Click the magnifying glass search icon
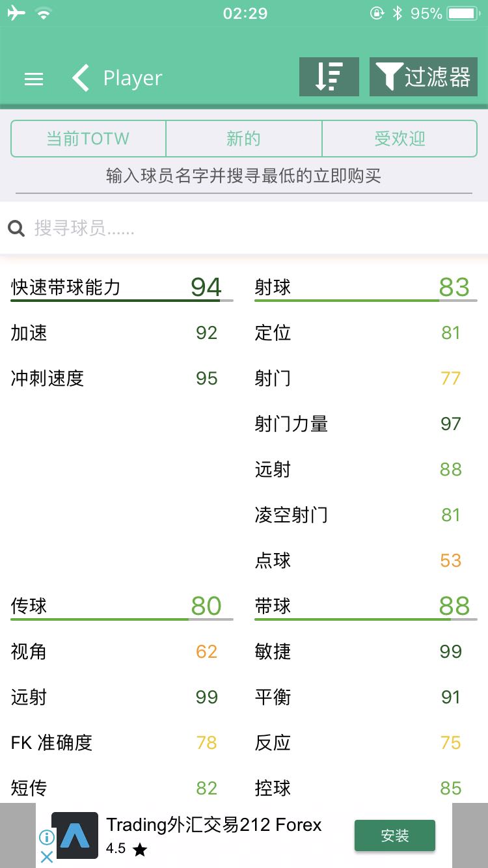 click(x=16, y=228)
